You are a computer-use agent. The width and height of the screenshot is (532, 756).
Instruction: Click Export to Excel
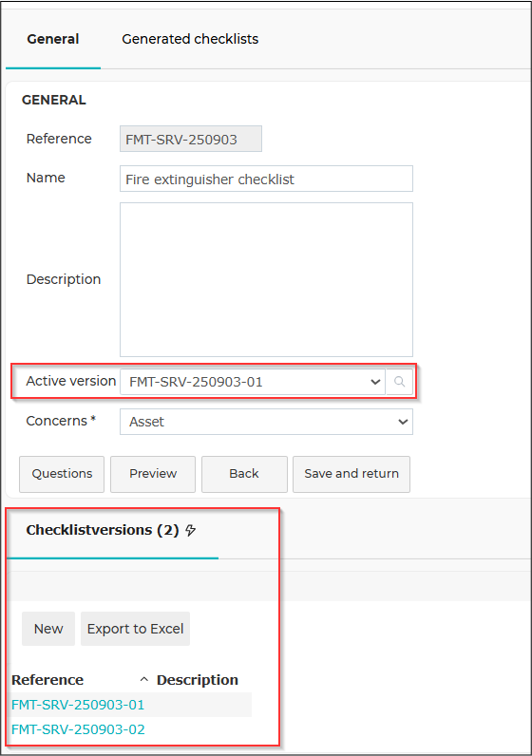(x=136, y=629)
